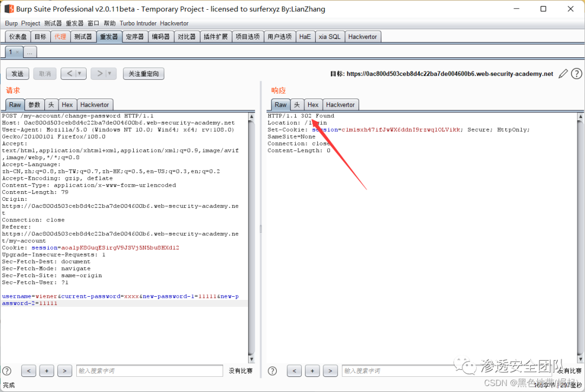Open the Turbo Intruder menu
Screen dimensions: 585x392
[x=138, y=23]
